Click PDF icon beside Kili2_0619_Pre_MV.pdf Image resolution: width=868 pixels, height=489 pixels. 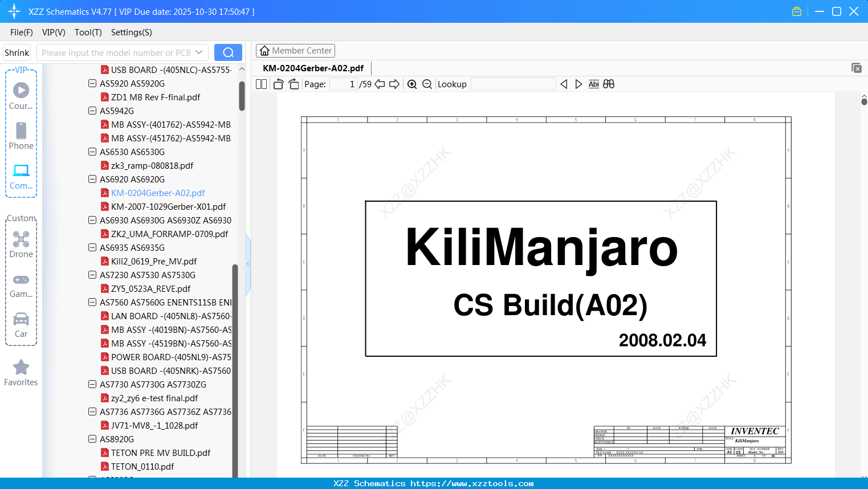click(x=105, y=262)
